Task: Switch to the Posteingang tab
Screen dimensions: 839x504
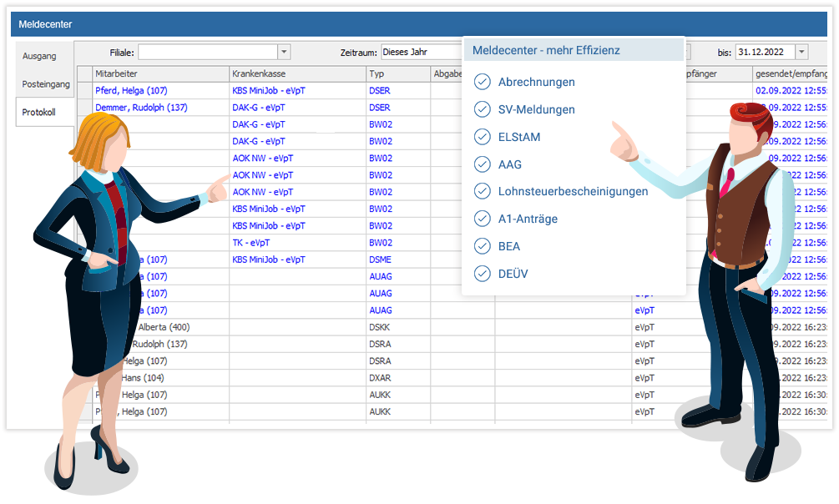Action: coord(45,84)
